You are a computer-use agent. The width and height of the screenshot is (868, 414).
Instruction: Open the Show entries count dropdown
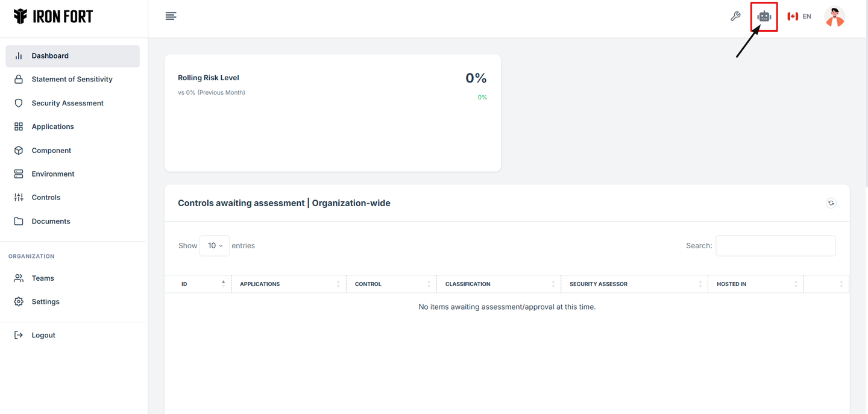215,246
